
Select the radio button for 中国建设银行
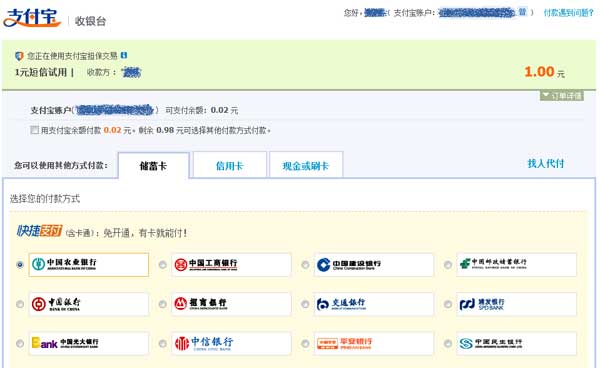[305, 265]
